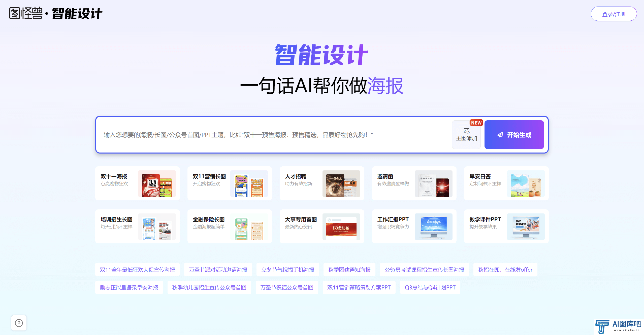Select the 早安日签 template card
644x335 pixels.
coord(506,183)
